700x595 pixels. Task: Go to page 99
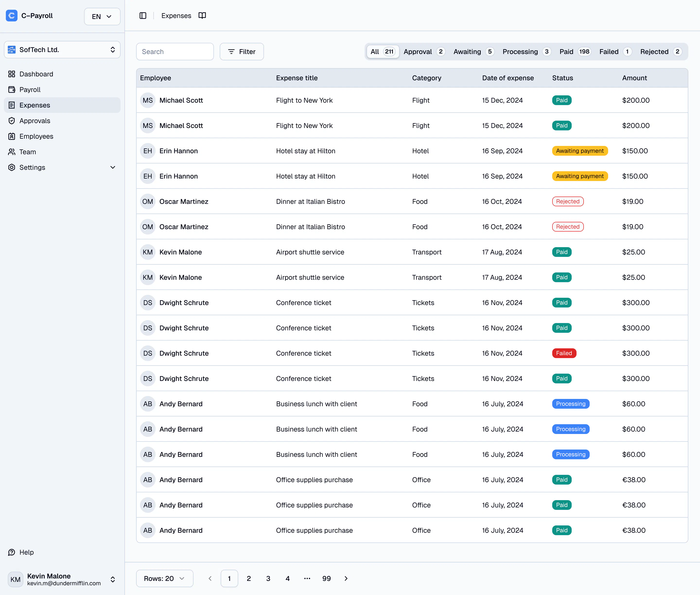tap(326, 578)
